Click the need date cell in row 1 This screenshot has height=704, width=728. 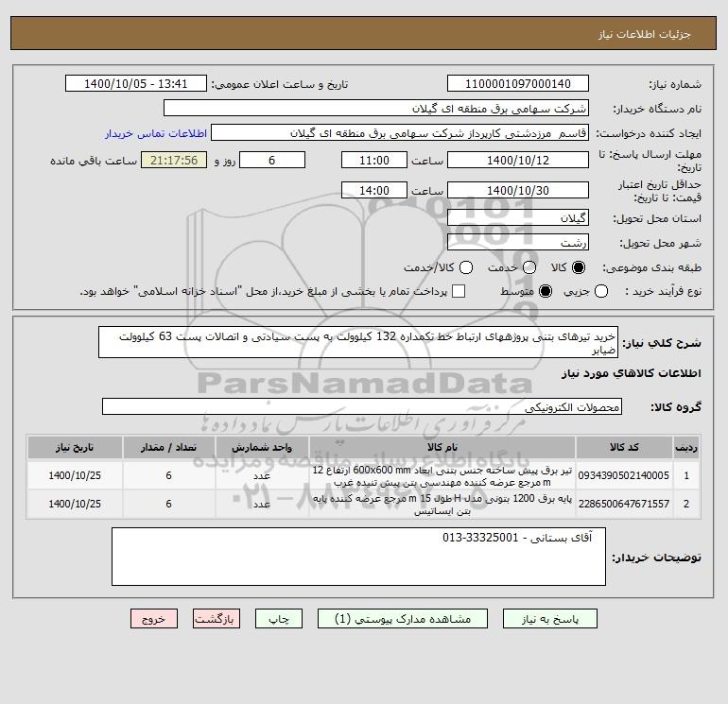75,475
